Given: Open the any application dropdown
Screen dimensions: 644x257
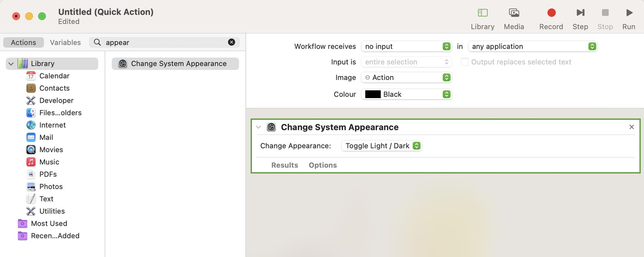Looking at the screenshot, I should pos(533,46).
